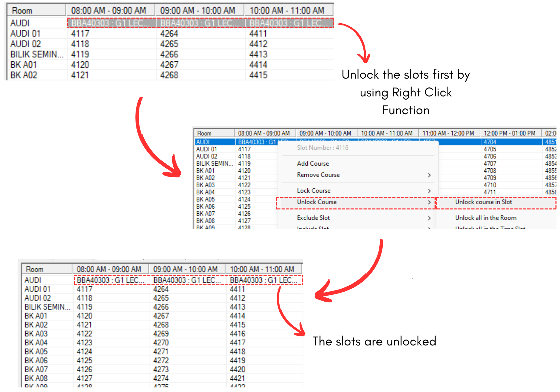Click the 11:00 AM - 12:00 PM column header
This screenshot has width=560, height=392.
448,133
